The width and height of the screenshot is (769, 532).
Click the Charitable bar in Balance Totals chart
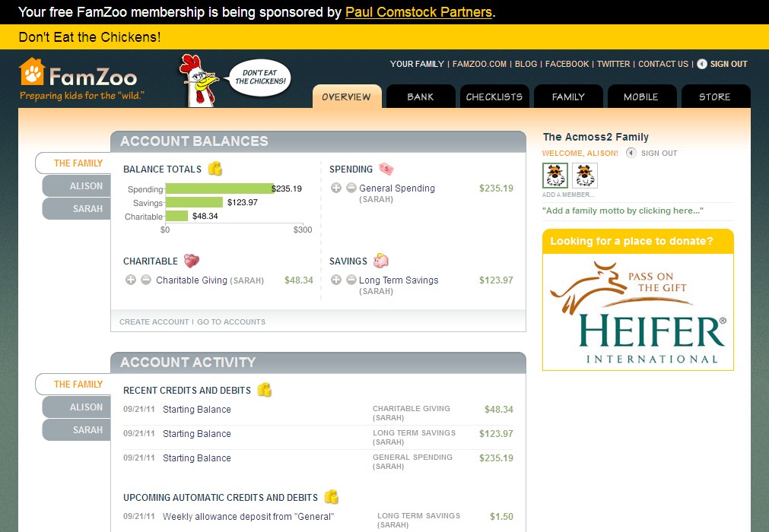(176, 216)
